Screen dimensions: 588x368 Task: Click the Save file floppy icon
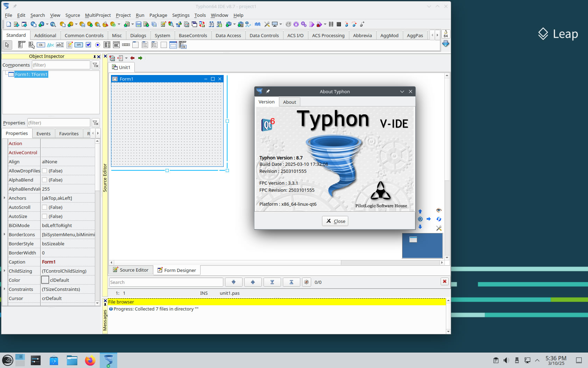pos(139,24)
